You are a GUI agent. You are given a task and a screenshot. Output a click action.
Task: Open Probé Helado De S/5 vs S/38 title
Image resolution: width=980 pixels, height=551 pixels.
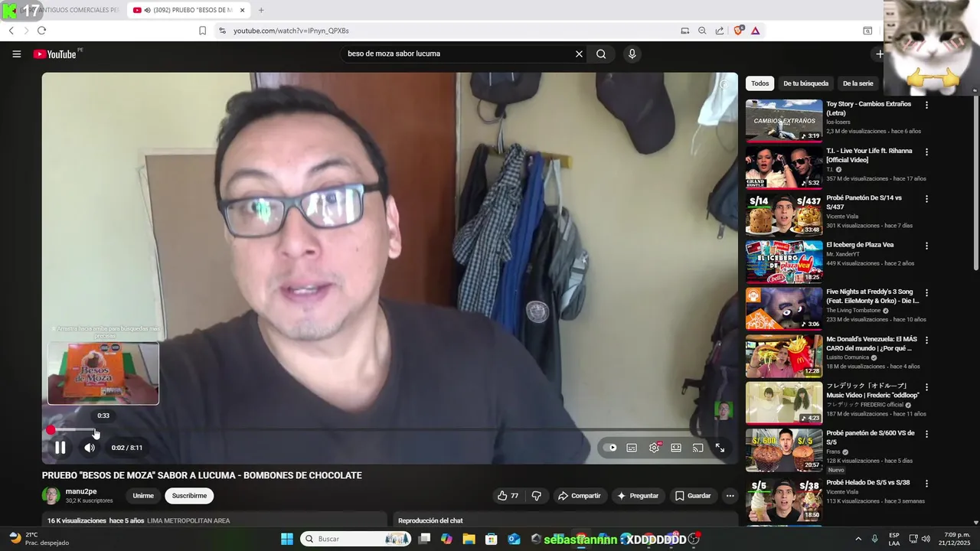867,483
